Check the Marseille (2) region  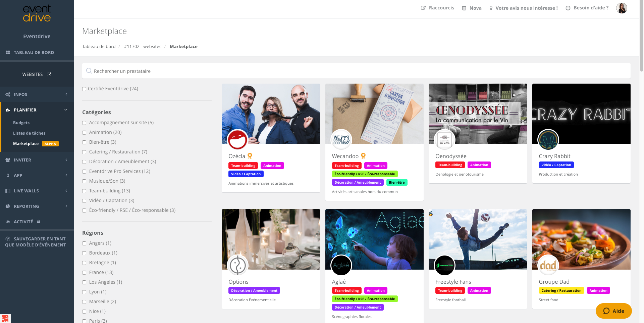[x=84, y=302]
